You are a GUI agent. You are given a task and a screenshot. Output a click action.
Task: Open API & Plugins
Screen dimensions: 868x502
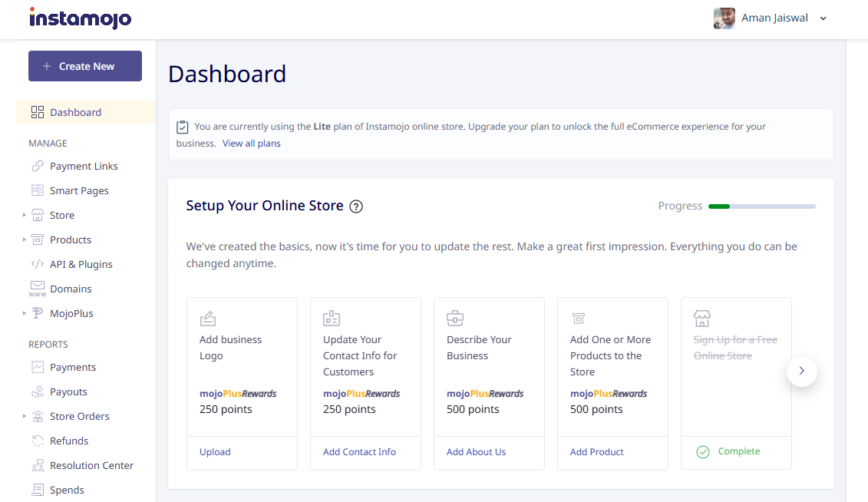(x=81, y=264)
